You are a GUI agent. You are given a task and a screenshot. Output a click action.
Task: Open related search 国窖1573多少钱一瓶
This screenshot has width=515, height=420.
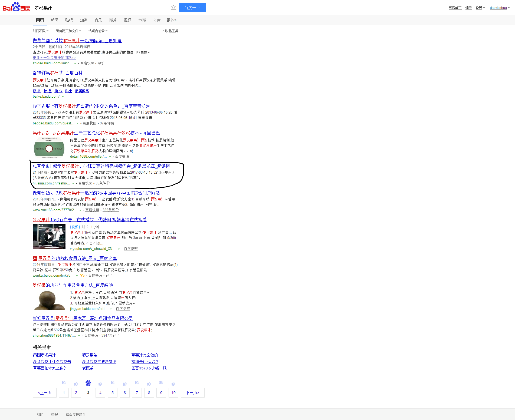point(149,368)
